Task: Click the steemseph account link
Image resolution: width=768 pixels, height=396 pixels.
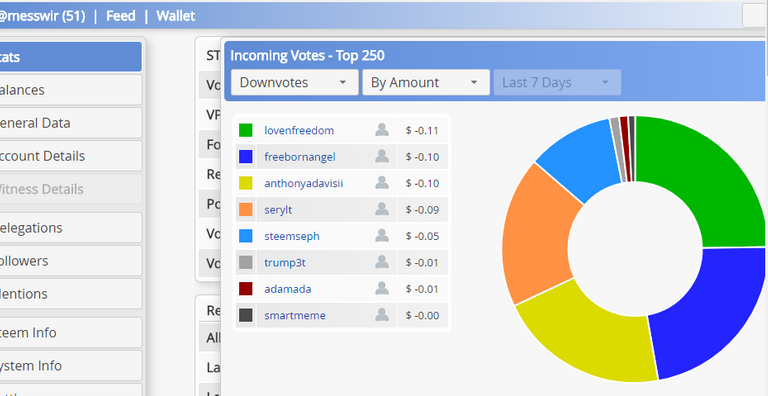Action: pyautogui.click(x=292, y=236)
